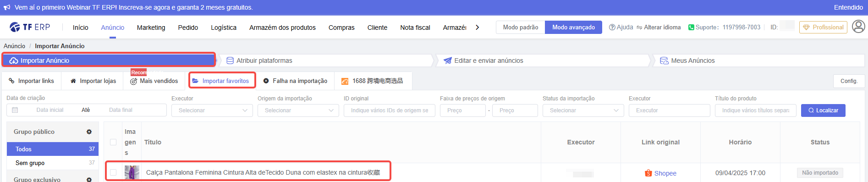This screenshot has height=182, width=868.
Task: Click the house icon on Importar lojas tab
Action: point(73,81)
